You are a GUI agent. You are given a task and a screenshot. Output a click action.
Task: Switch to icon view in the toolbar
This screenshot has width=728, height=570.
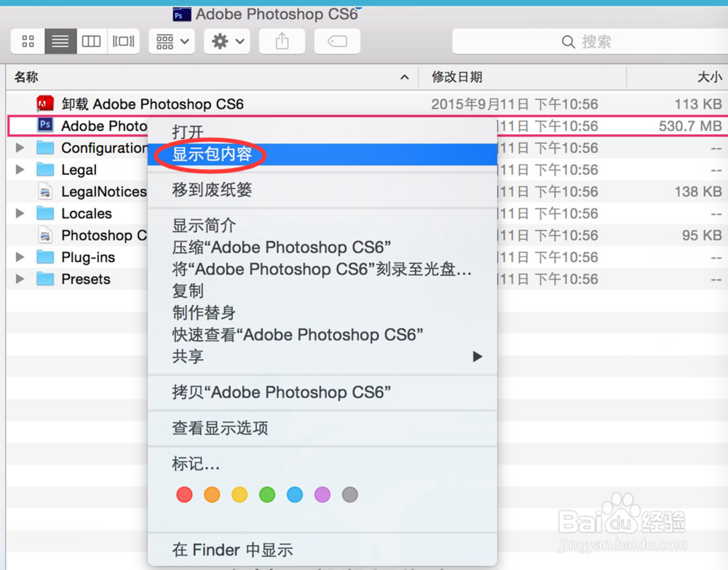[x=28, y=41]
